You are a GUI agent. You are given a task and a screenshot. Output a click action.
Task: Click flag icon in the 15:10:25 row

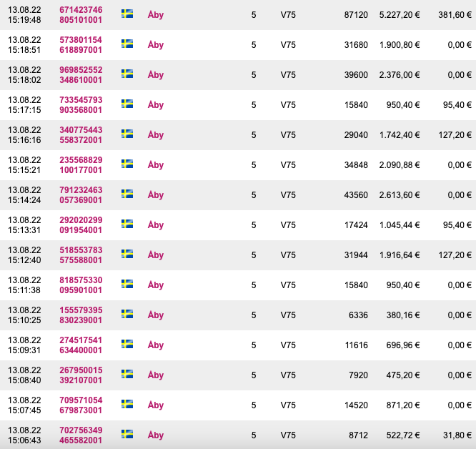coord(127,314)
